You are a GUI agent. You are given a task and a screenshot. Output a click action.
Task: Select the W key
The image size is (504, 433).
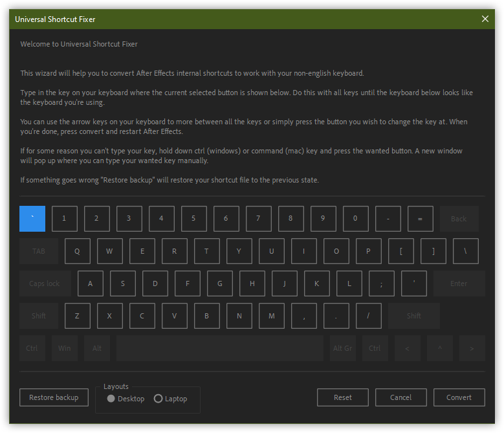click(110, 251)
